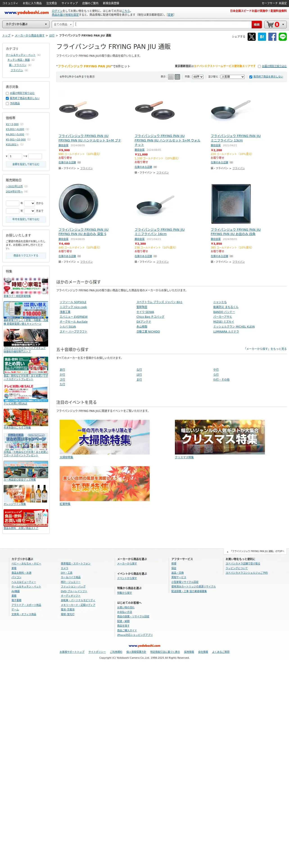The width and height of the screenshot is (289, 868).
Task: Open the 時短家電特集 sidebar banner
Action: coord(26,286)
